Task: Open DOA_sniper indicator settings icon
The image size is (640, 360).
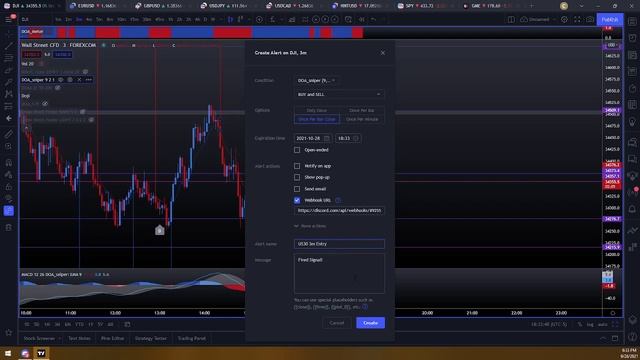Action: [70, 80]
